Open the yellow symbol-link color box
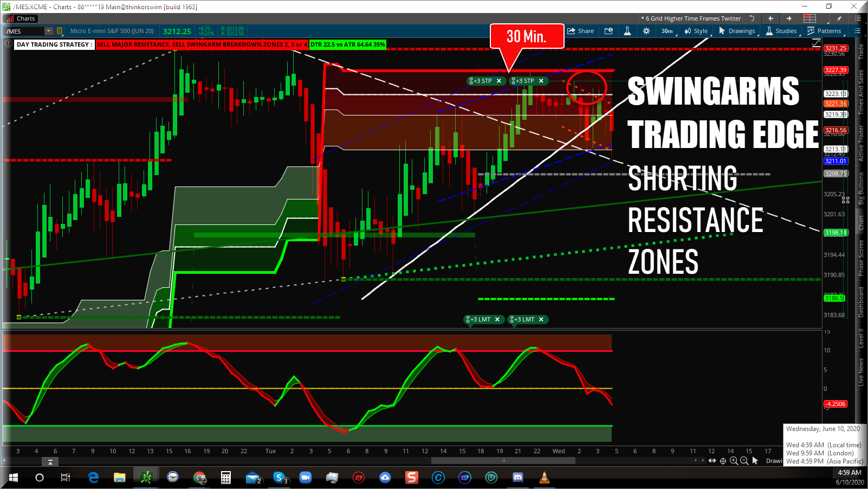The height and width of the screenshot is (489, 868). point(60,31)
